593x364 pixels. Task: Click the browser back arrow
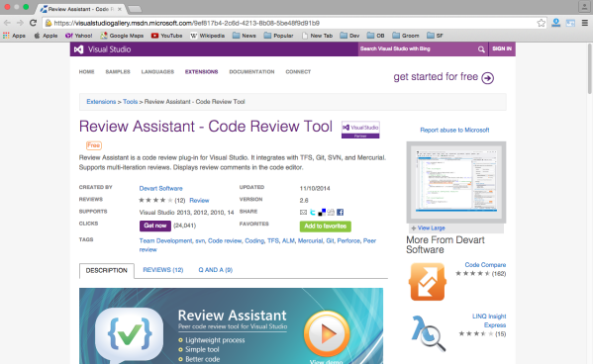pyautogui.click(x=7, y=23)
